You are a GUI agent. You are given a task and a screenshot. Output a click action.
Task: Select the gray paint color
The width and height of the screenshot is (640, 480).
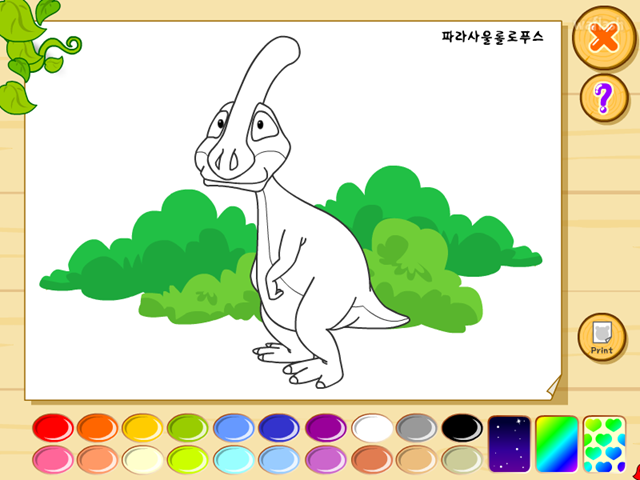[417, 428]
